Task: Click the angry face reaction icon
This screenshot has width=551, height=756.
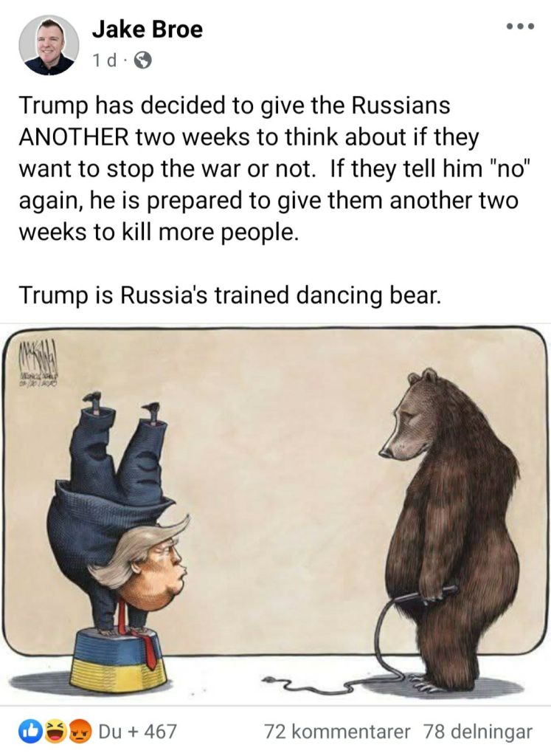Action: click(80, 732)
